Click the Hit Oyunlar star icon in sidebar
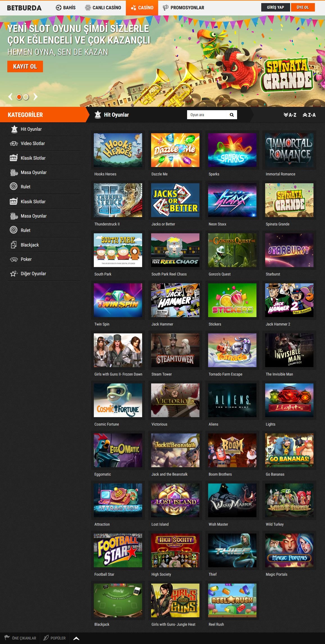325x644 pixels. [x=14, y=129]
